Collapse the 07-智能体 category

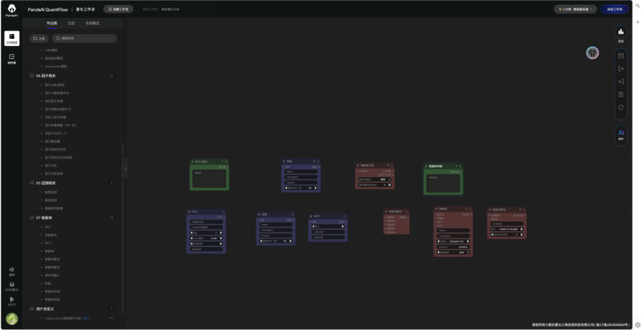point(32,217)
